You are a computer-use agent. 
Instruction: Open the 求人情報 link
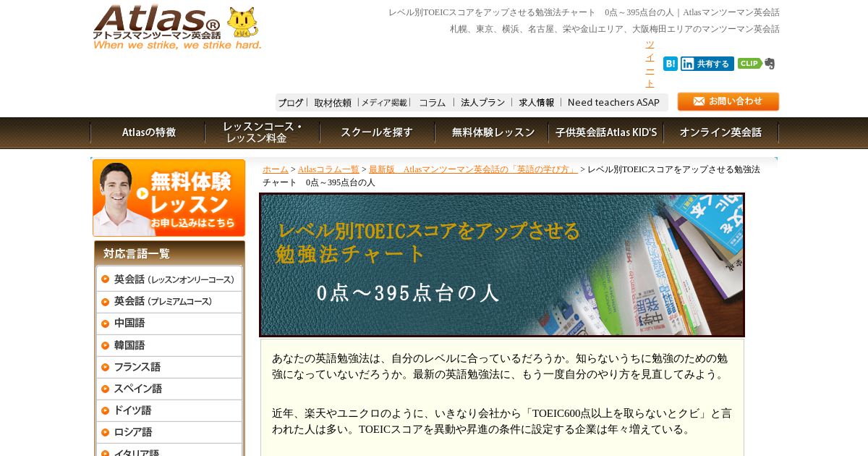(x=536, y=103)
